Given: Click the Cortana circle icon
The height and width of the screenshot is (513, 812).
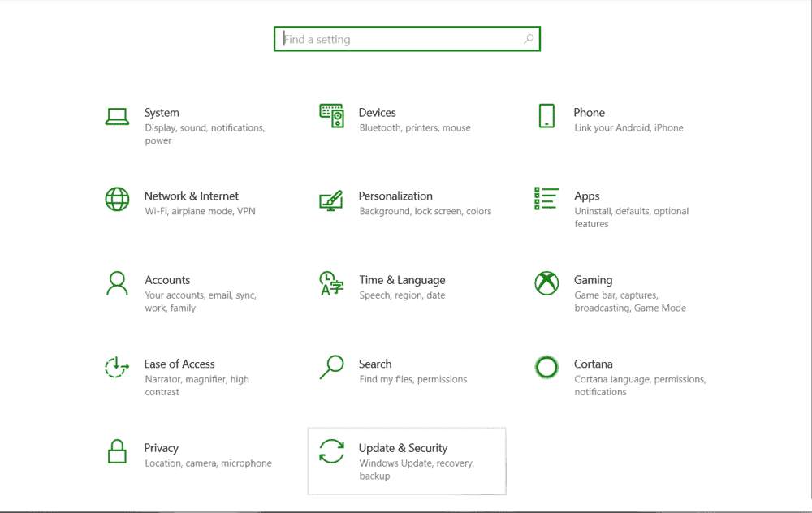Looking at the screenshot, I should coord(546,368).
